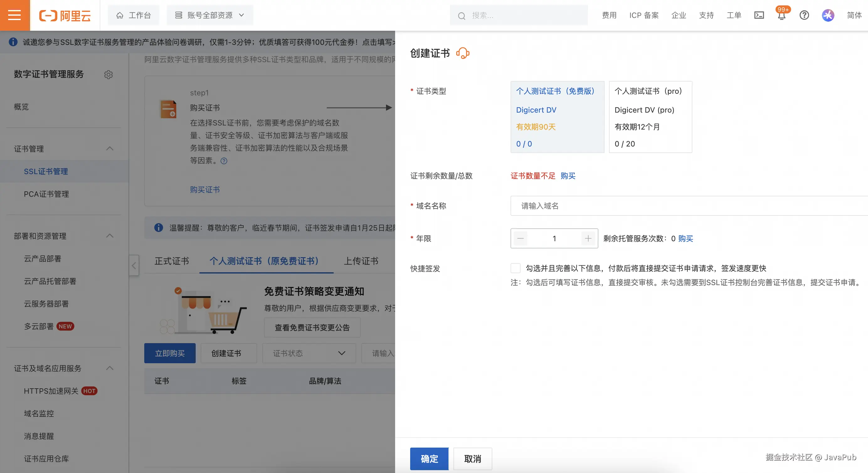This screenshot has height=473, width=868.
Task: Switch to the 正式证书 tab
Action: (172, 261)
